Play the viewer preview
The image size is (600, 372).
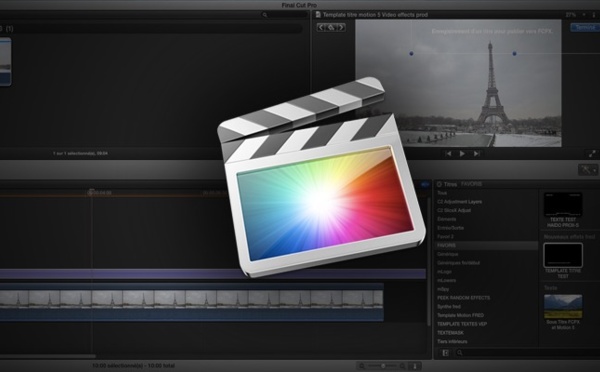click(462, 153)
